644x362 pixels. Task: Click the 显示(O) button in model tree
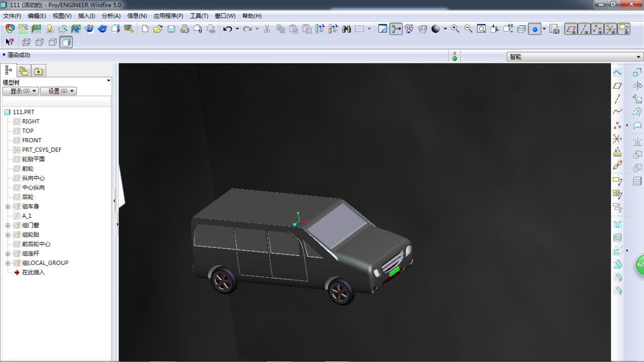point(20,91)
